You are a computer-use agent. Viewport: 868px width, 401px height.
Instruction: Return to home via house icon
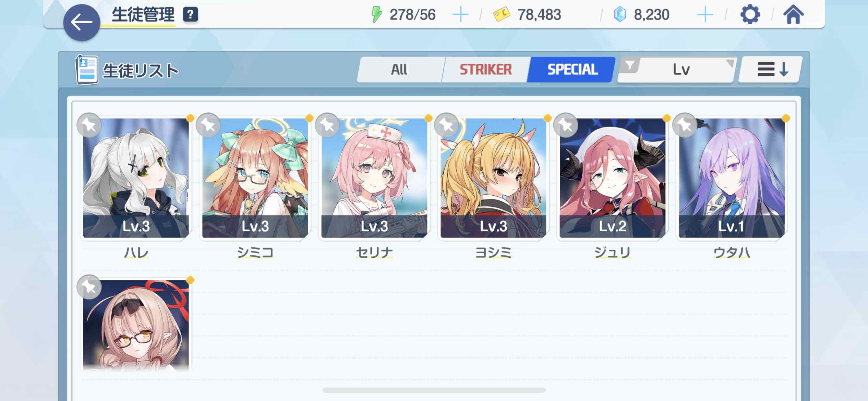(793, 15)
